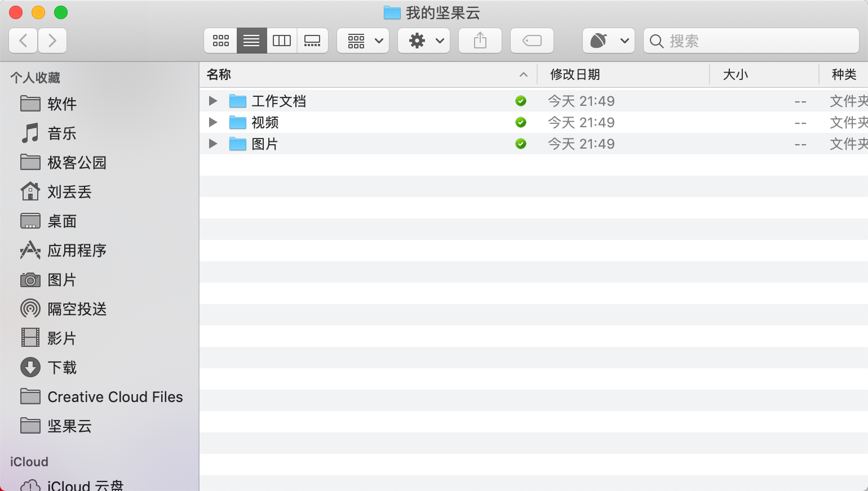Click the music note icon in sidebar
The height and width of the screenshot is (491, 868).
(30, 133)
